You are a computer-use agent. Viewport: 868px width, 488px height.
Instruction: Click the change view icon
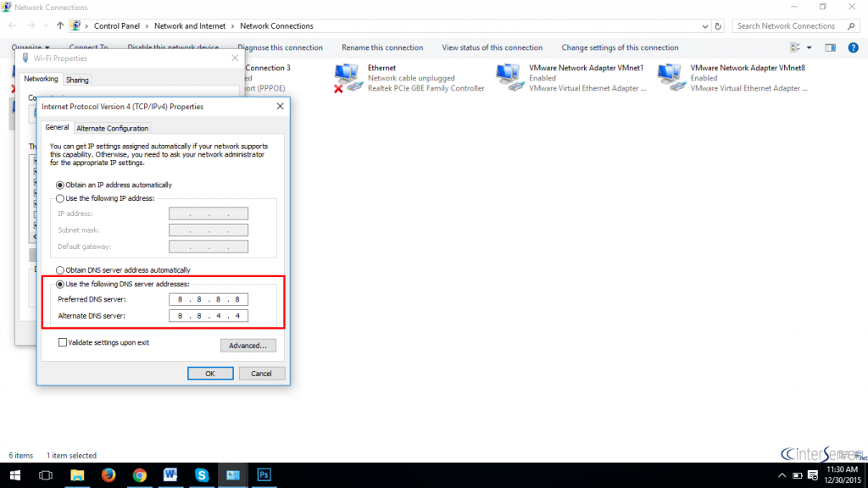coord(795,47)
